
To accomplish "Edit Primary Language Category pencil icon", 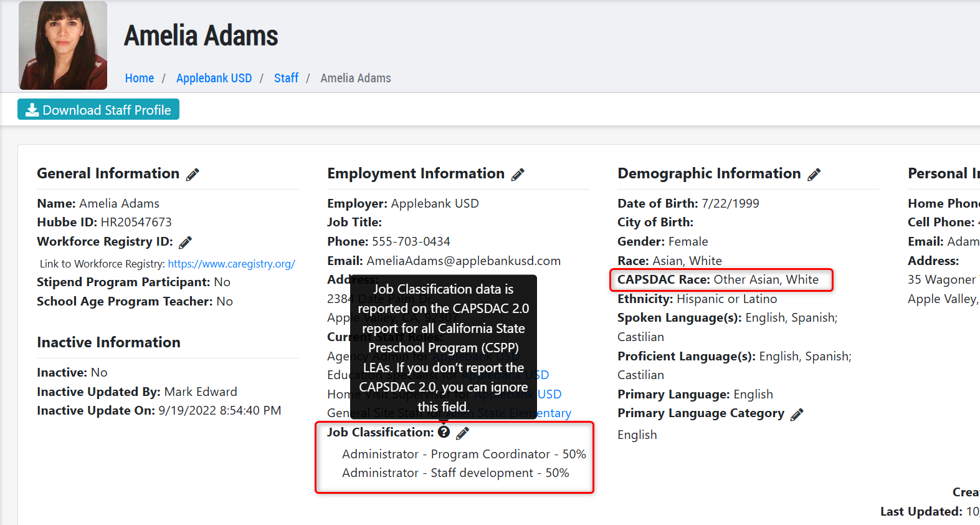I will (x=797, y=414).
